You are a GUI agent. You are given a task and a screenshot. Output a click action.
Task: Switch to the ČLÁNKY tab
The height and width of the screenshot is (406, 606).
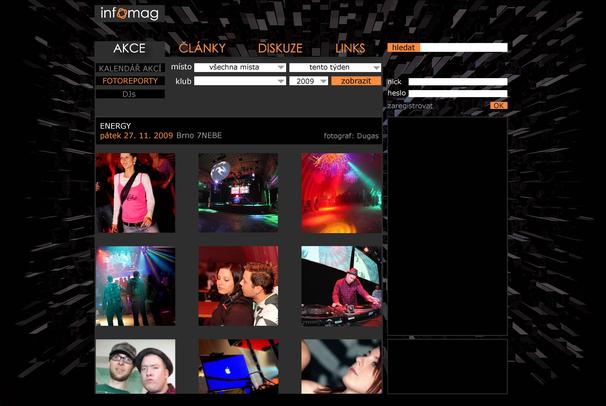(x=202, y=48)
